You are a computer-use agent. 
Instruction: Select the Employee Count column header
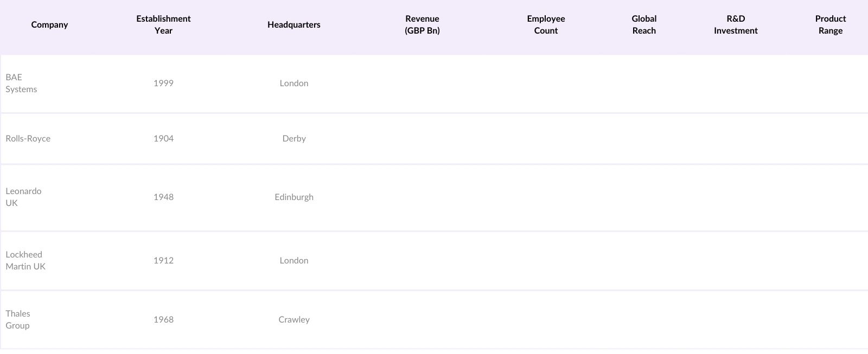tap(546, 25)
